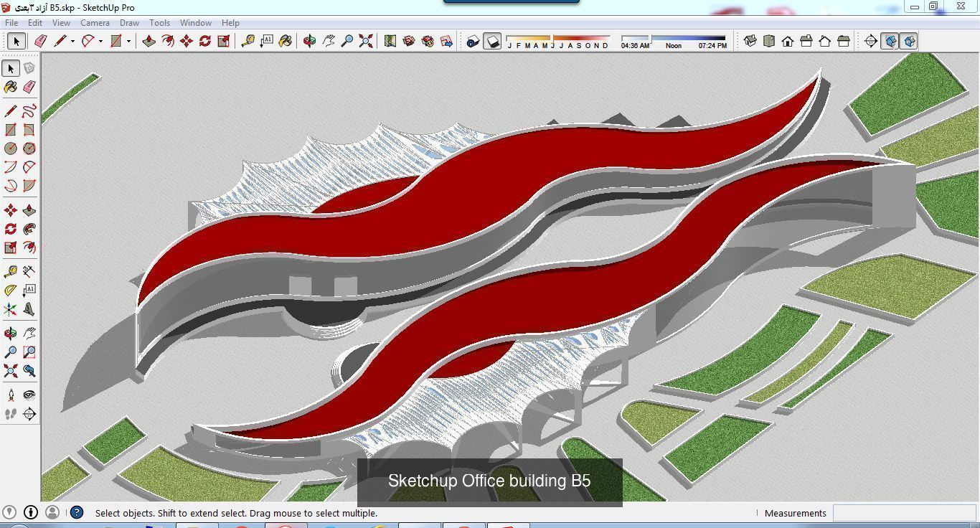Activate Zoom Extents in the top toolbar
This screenshot has width=980, height=528.
pyautogui.click(x=366, y=41)
